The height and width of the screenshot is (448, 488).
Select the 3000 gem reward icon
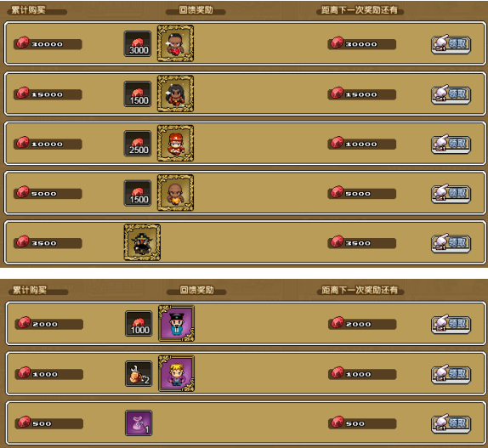138,44
